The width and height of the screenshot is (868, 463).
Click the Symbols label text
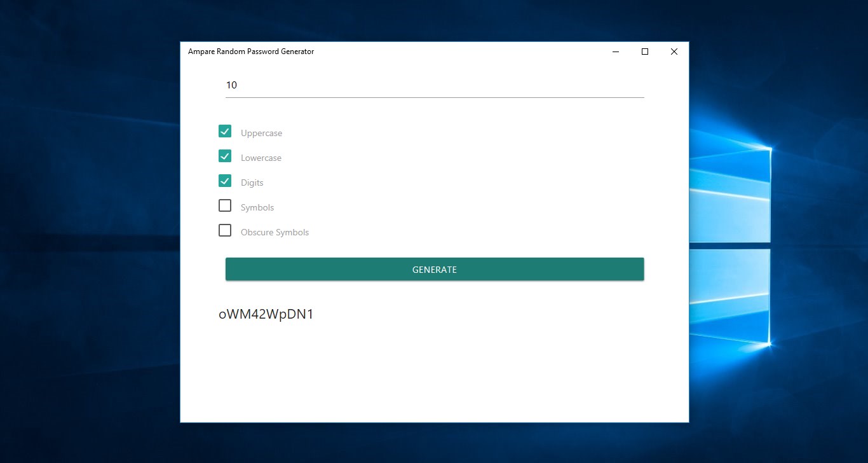[257, 208]
